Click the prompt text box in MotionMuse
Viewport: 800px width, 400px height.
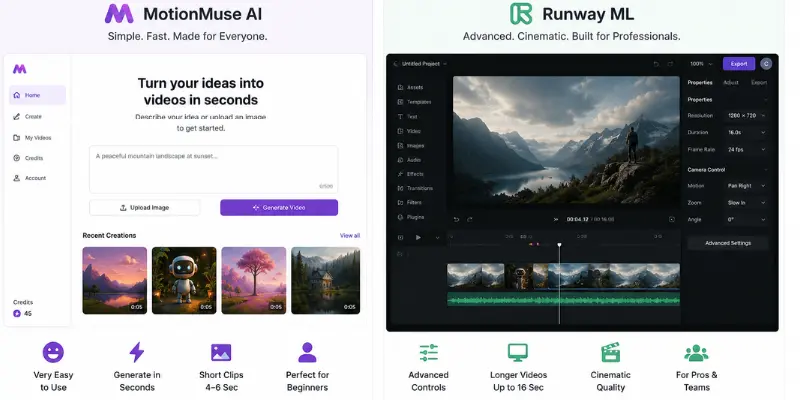(x=213, y=169)
